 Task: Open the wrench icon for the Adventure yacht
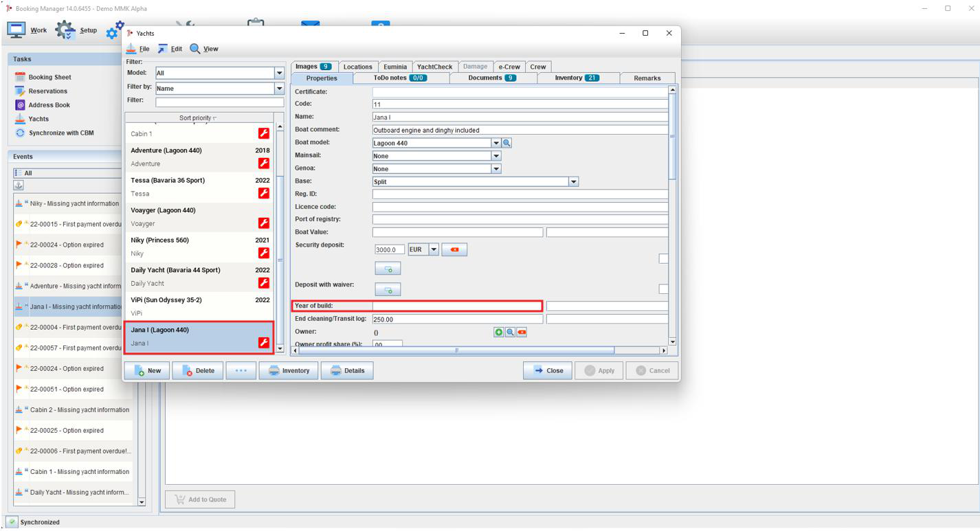tap(263, 163)
